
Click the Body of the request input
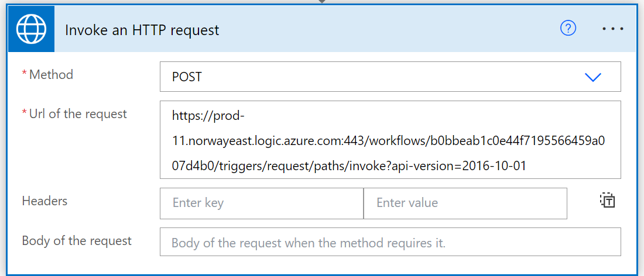click(390, 242)
